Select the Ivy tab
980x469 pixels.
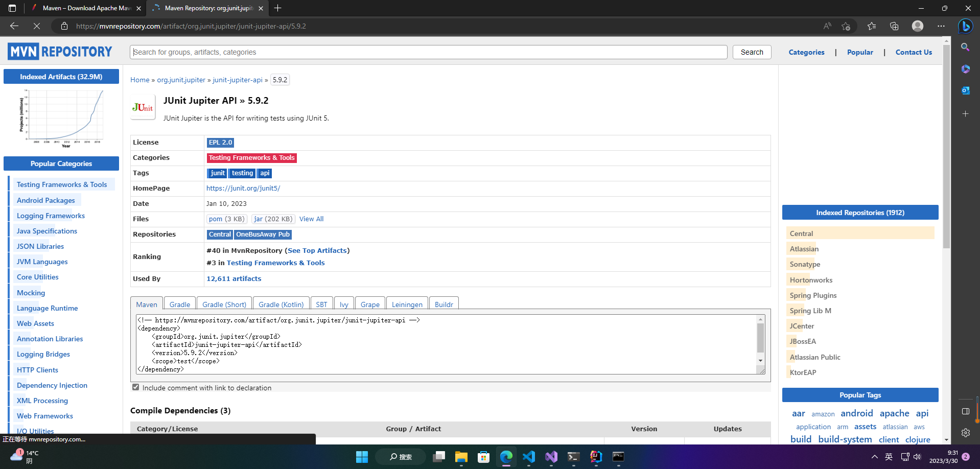pos(344,304)
